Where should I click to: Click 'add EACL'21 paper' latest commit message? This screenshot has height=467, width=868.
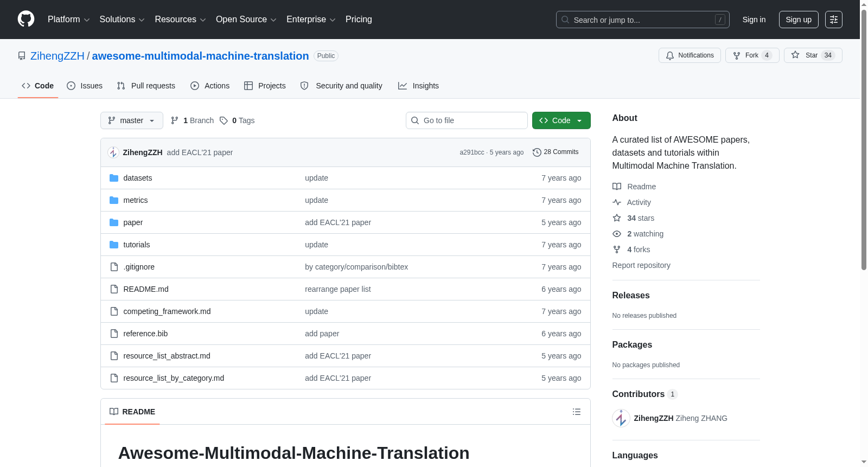click(x=200, y=152)
